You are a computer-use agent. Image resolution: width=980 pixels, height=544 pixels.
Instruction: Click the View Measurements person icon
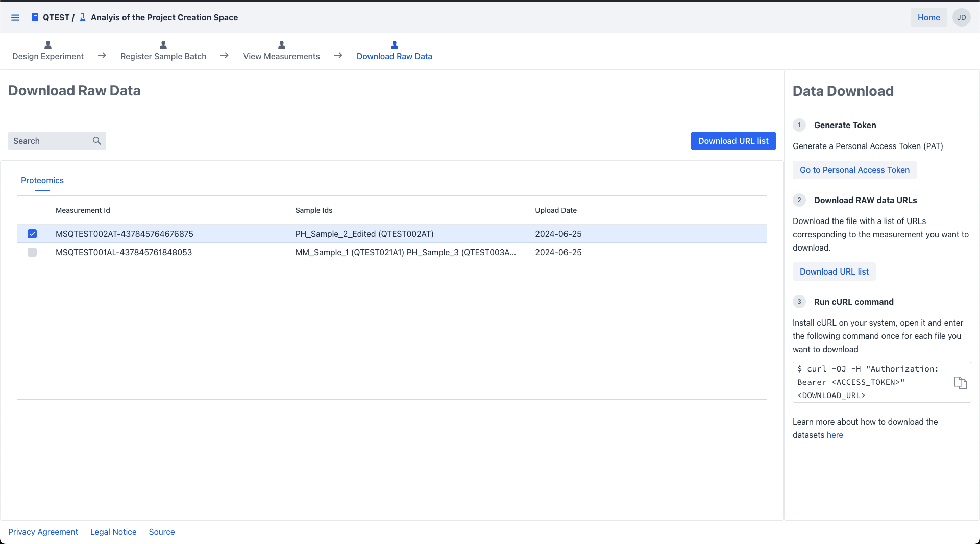pyautogui.click(x=281, y=45)
